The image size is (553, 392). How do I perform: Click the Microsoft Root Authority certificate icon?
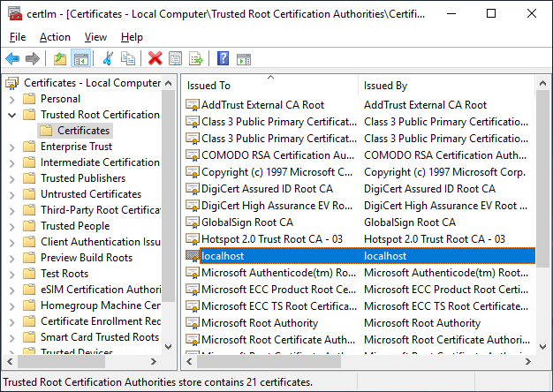point(193,323)
